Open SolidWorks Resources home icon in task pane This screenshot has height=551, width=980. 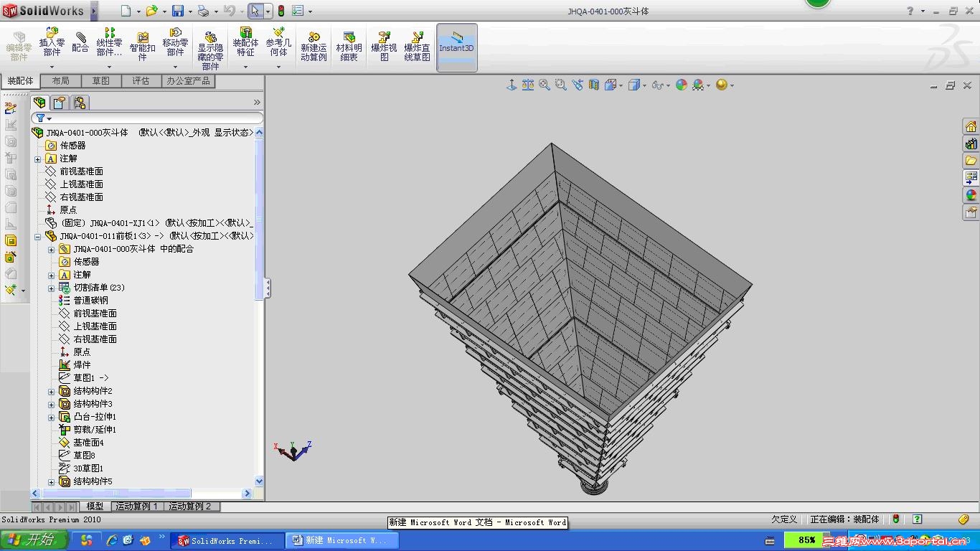(x=971, y=126)
